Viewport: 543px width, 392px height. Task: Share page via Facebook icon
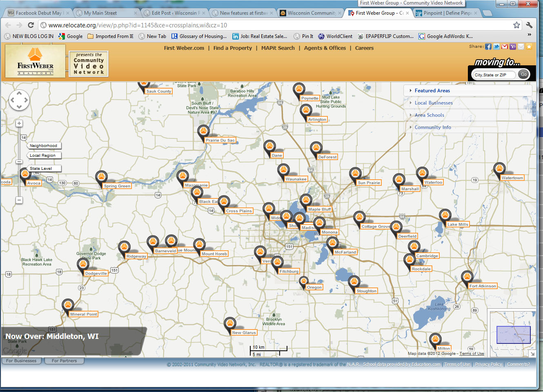click(488, 47)
